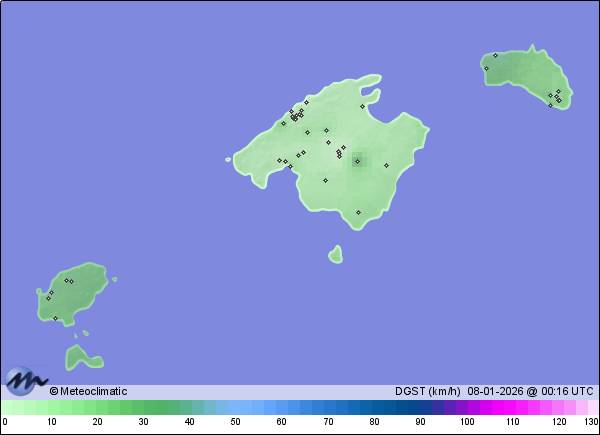Select the northernmost station marker on Mallorca

[306, 101]
